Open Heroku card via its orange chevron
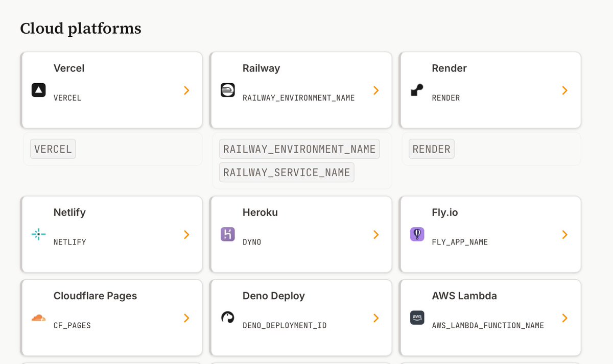The width and height of the screenshot is (613, 364). 376,234
